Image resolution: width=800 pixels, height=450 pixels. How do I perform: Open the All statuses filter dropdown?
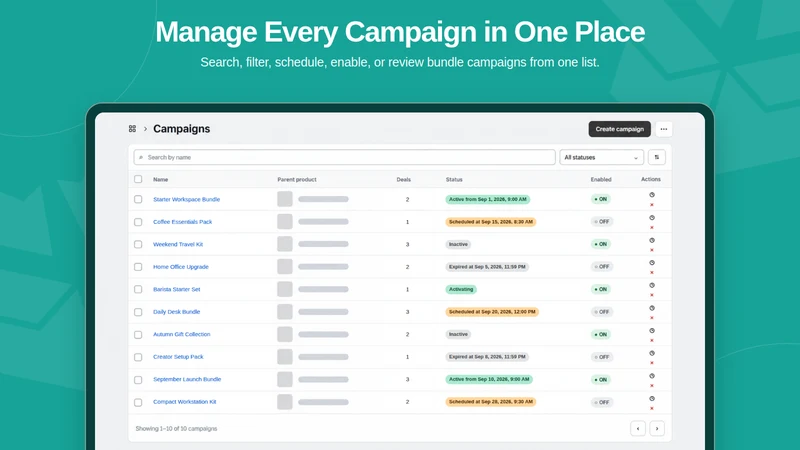(601, 157)
